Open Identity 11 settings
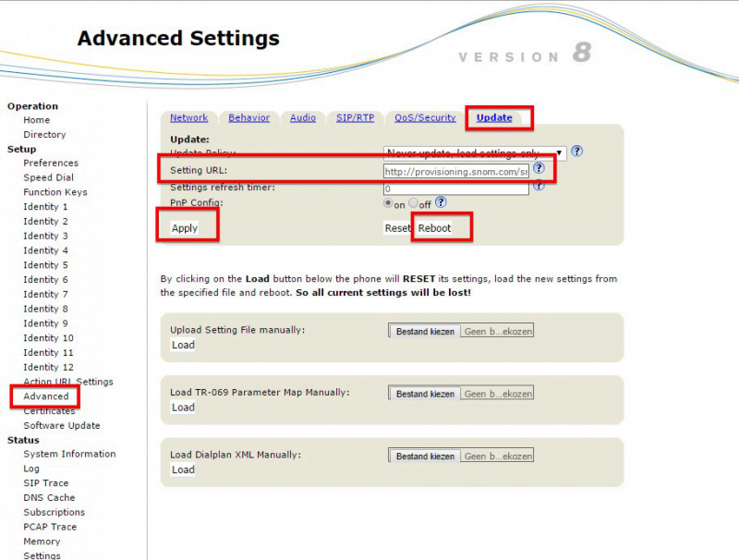Image resolution: width=739 pixels, height=560 pixels. [x=48, y=353]
